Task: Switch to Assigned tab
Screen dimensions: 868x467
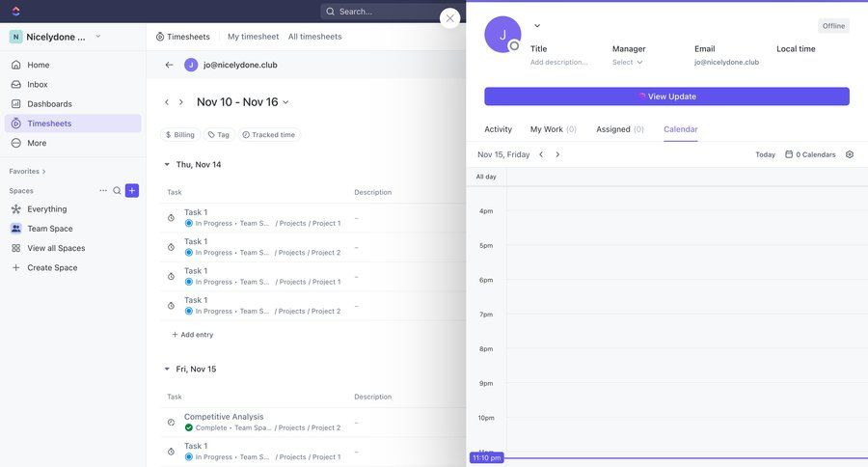Action: point(620,129)
